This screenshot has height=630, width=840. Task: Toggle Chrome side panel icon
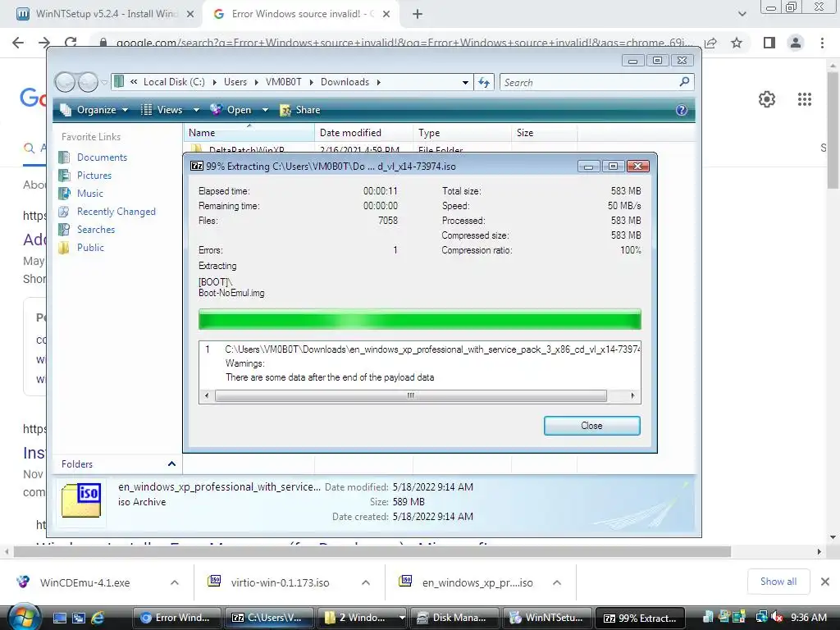coord(769,43)
